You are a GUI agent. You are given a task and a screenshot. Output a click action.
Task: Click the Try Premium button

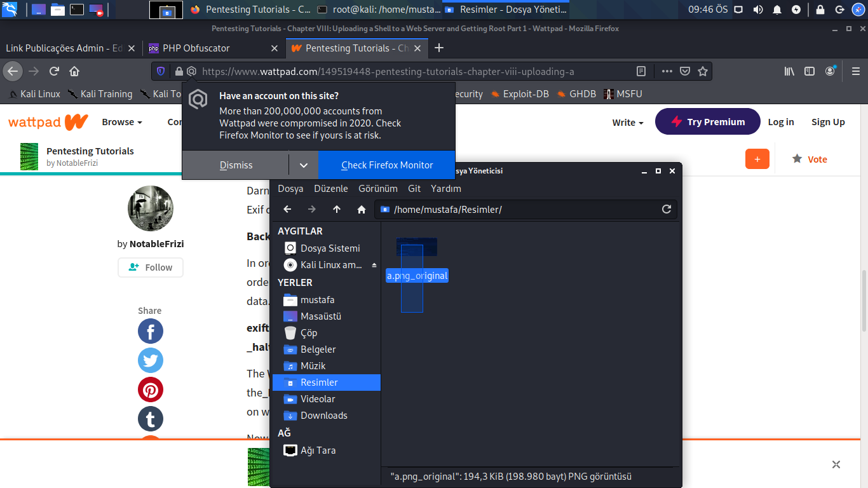[707, 122]
